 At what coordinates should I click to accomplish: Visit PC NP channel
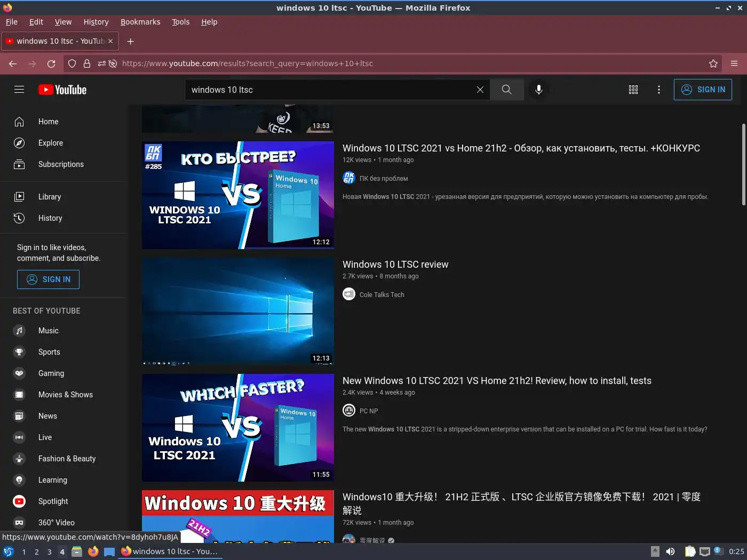[x=369, y=411]
